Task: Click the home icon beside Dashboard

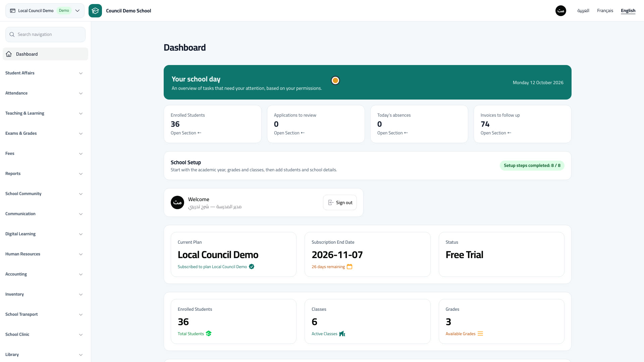Action: pos(9,54)
